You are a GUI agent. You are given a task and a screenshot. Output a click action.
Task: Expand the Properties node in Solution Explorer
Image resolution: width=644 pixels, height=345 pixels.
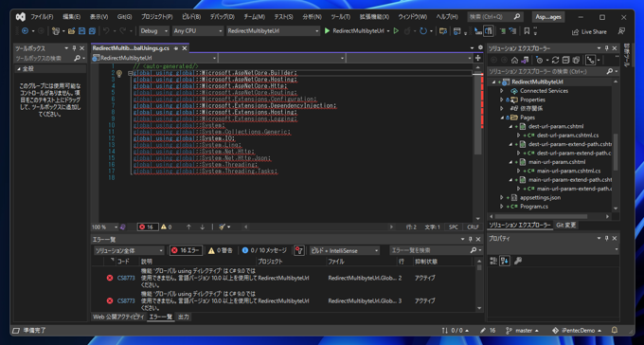point(502,100)
